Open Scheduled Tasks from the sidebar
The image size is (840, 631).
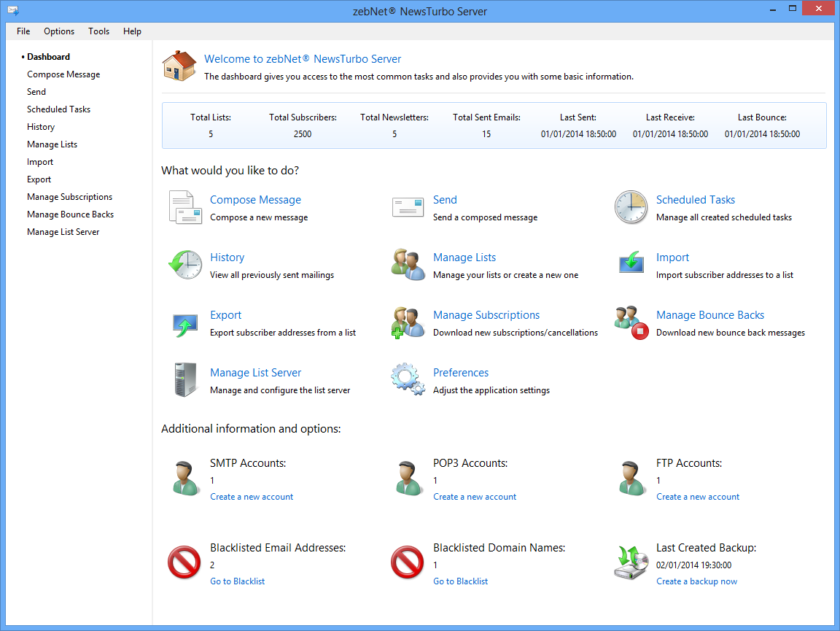point(58,109)
